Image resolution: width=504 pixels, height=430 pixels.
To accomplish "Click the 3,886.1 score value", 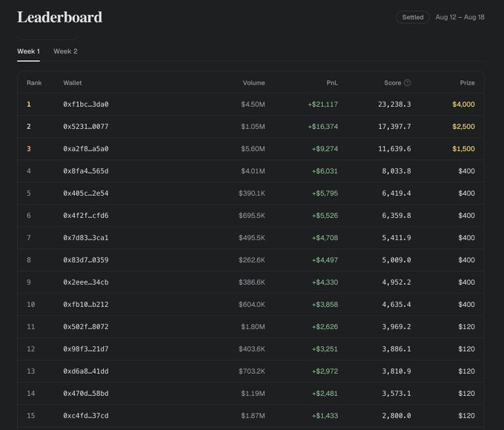I will (x=397, y=349).
